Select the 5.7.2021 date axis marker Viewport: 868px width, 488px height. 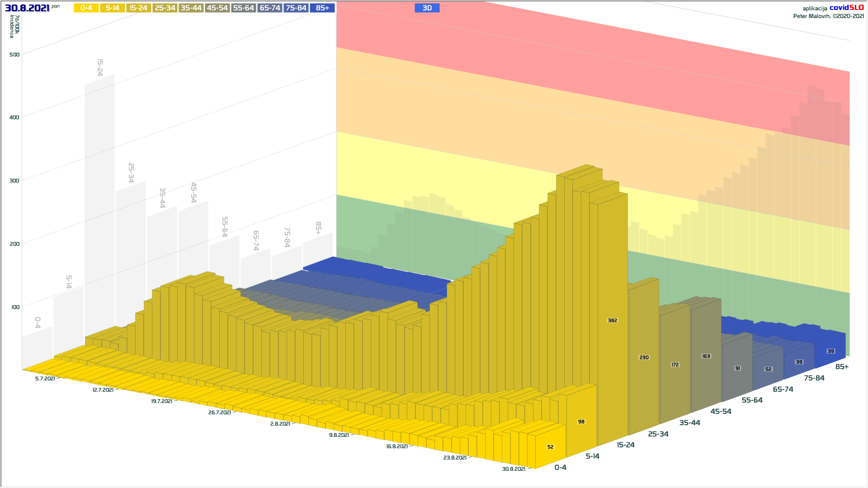click(x=45, y=379)
